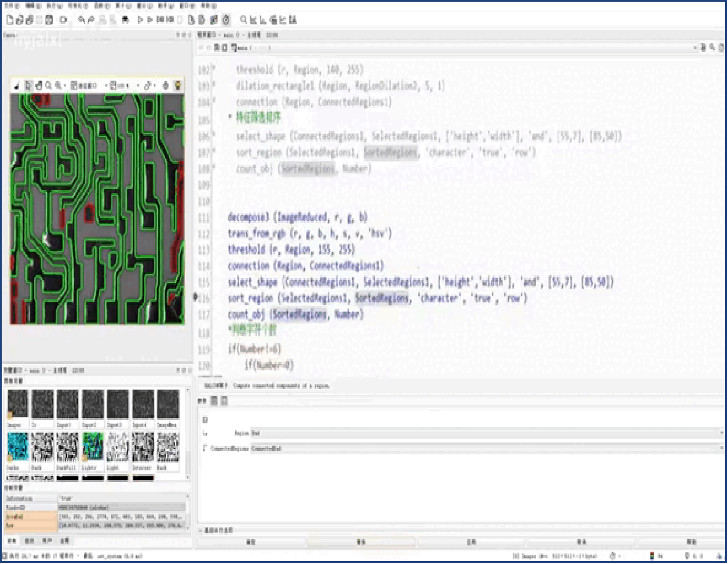Screen dimensions: 728x564
Task: Click the first icon left of the main procedure box
Action: pyautogui.click(x=216, y=48)
